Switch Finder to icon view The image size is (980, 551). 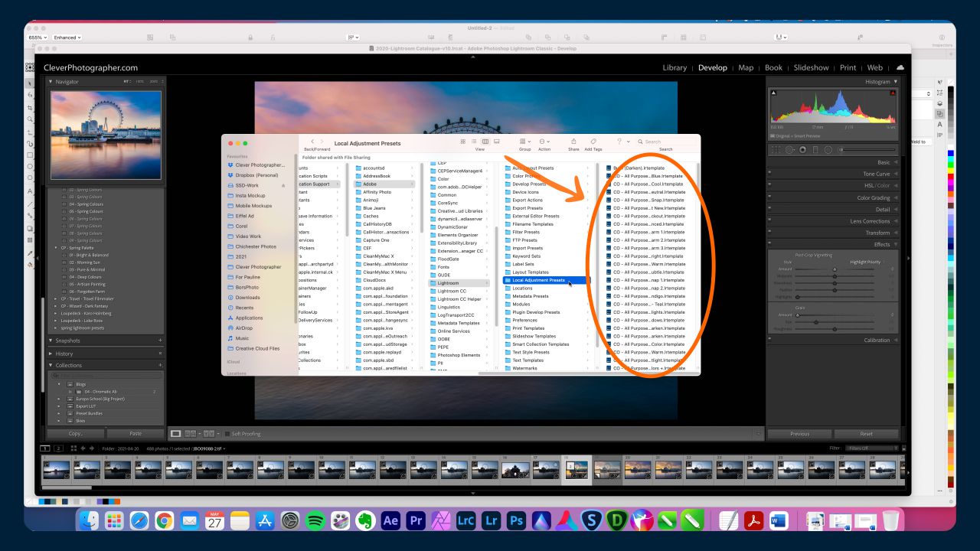462,142
